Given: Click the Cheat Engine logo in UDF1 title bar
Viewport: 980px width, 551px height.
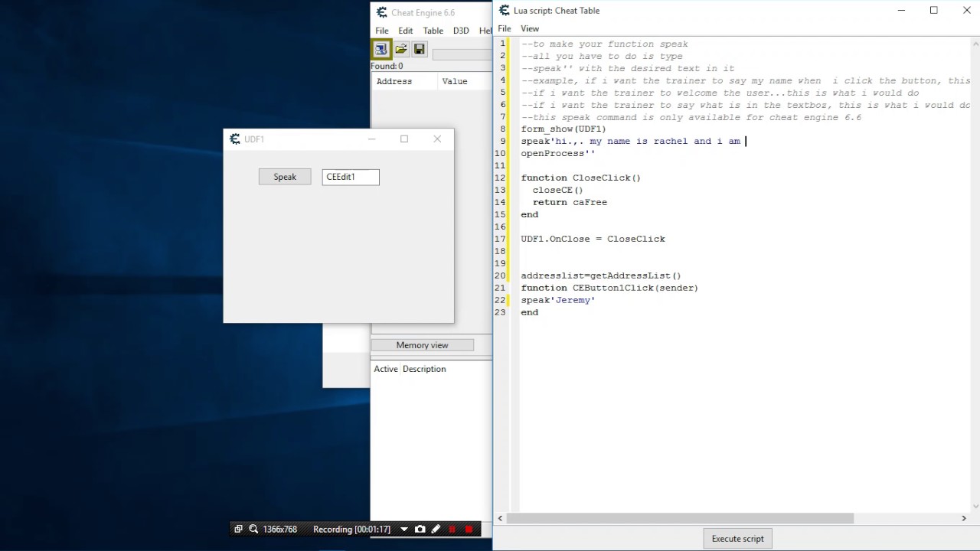Looking at the screenshot, I should click(x=235, y=139).
